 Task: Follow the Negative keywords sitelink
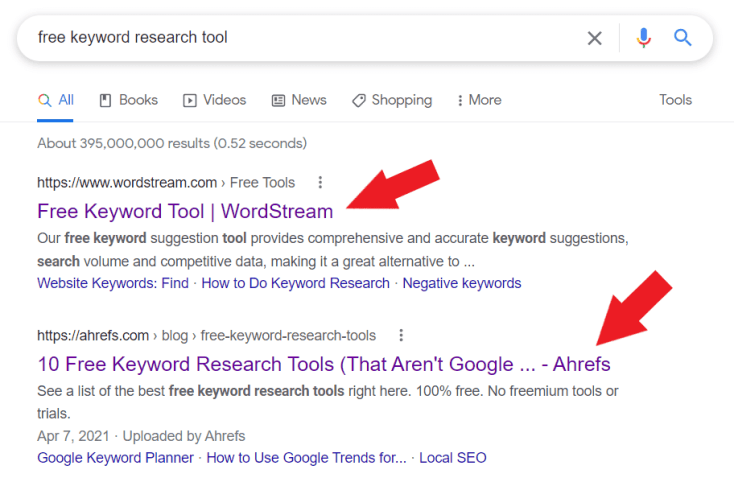pos(462,283)
